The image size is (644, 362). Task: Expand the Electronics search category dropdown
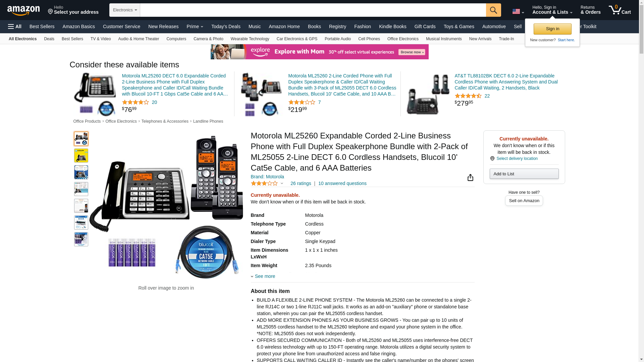[x=125, y=10]
